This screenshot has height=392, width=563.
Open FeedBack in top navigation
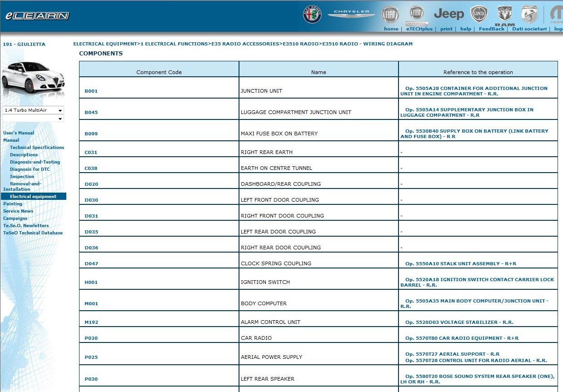tap(492, 29)
